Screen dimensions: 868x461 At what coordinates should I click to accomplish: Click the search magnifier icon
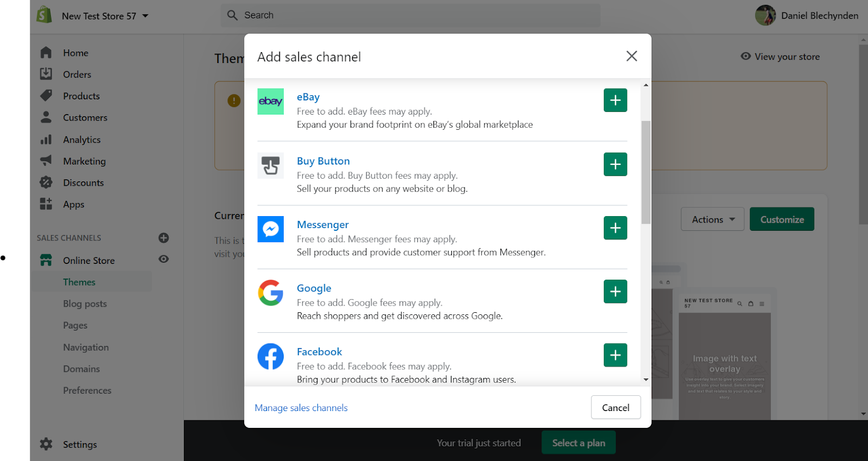232,15
